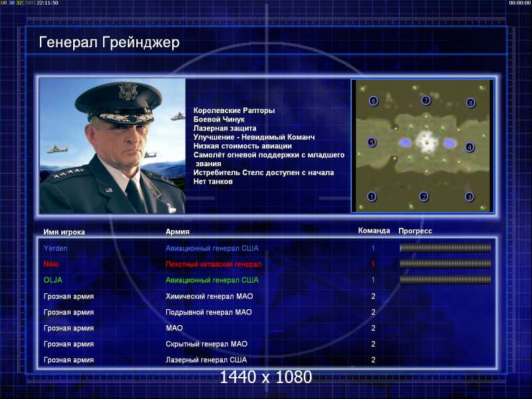This screenshot has width=532, height=399.
Task: Click Yerden's loading progress bar
Action: [445, 248]
